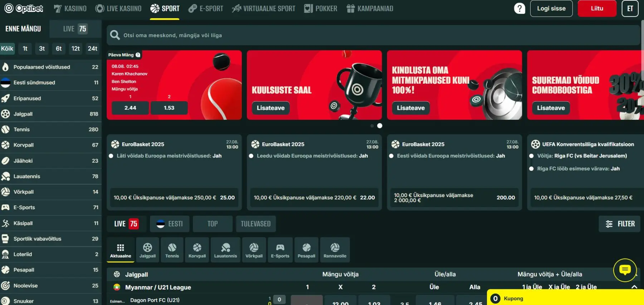Image resolution: width=644 pixels, height=305 pixels.
Task: Switch to the second banner carousel dot
Action: [380, 126]
